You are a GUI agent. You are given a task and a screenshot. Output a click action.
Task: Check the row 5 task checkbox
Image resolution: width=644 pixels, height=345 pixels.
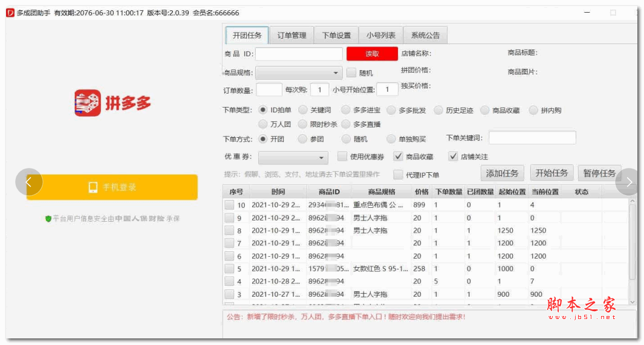coord(229,269)
